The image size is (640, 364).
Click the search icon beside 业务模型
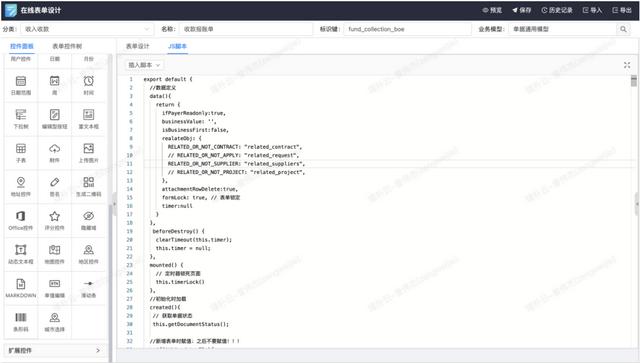click(x=623, y=29)
